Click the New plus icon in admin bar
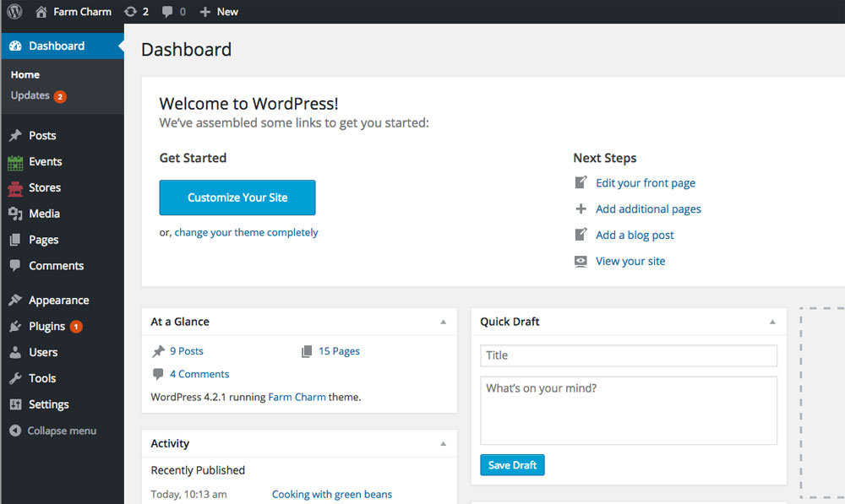 [204, 12]
